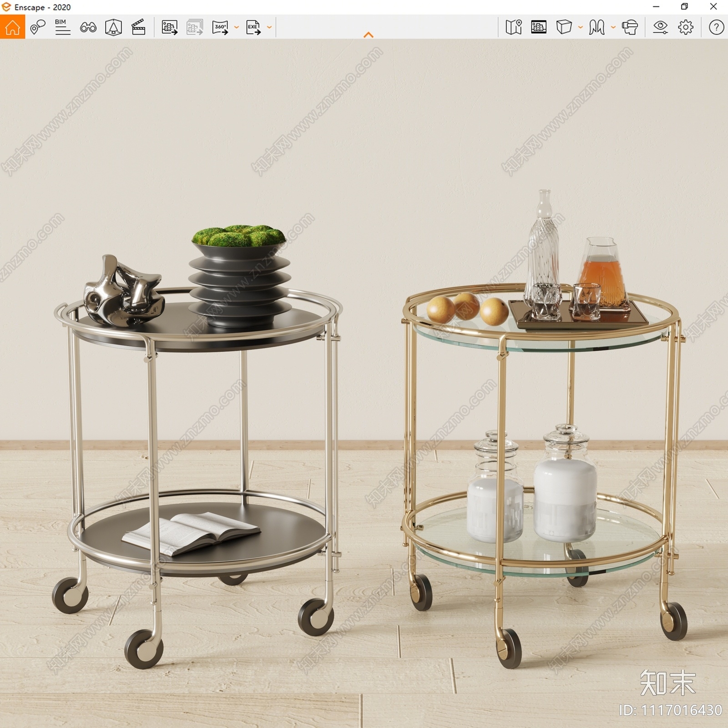728x728 pixels.
Task: Click the Enscape logo in title bar
Action: click(x=6, y=7)
